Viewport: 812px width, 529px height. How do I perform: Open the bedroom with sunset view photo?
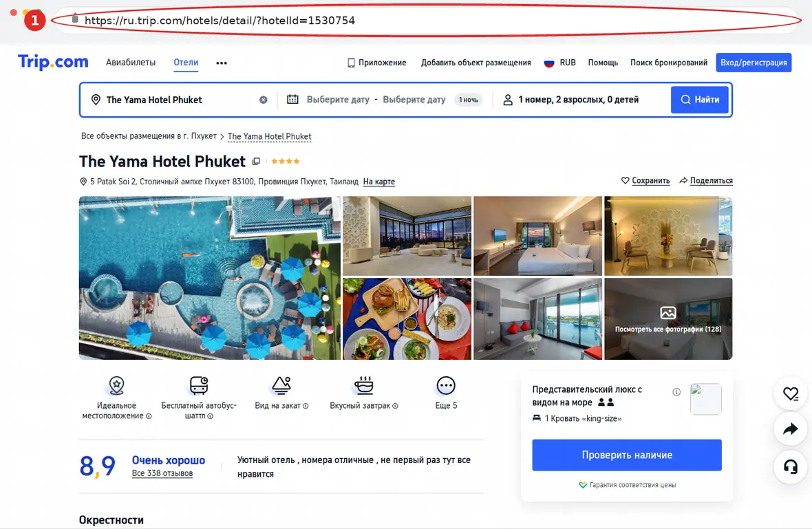(x=537, y=236)
